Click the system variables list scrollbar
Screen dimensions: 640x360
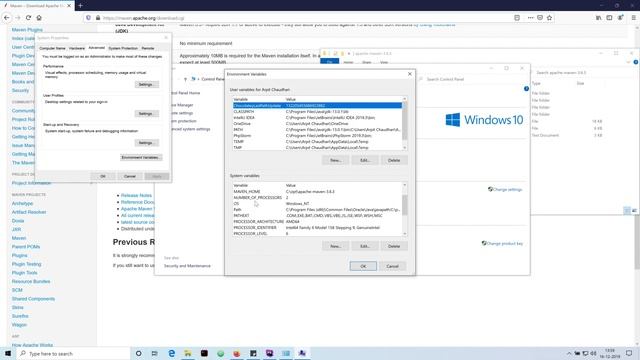click(x=404, y=209)
